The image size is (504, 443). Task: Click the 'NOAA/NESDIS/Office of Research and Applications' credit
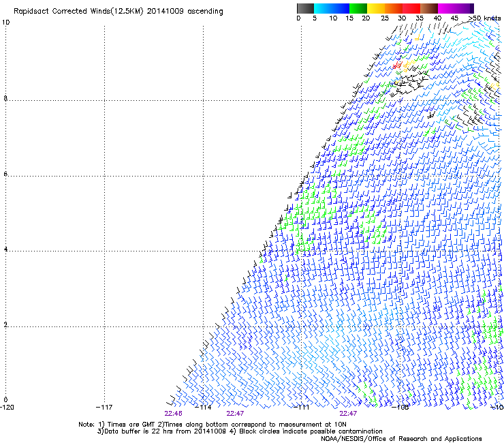pos(401,439)
